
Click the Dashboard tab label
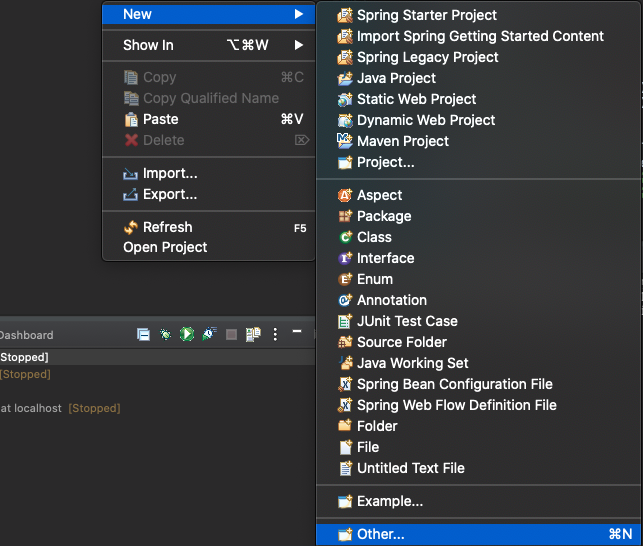[x=27, y=335]
